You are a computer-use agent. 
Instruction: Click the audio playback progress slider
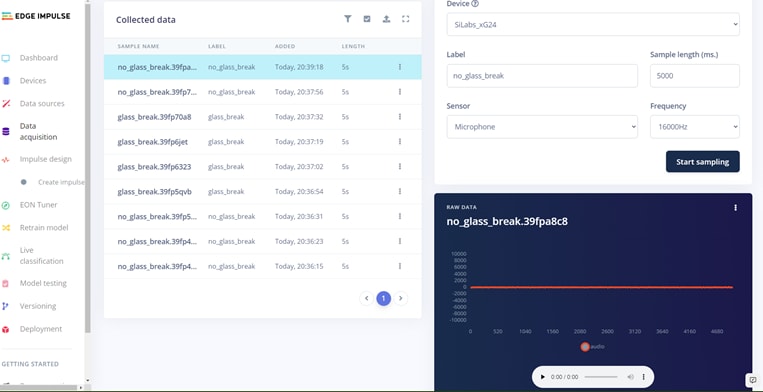tap(601, 377)
